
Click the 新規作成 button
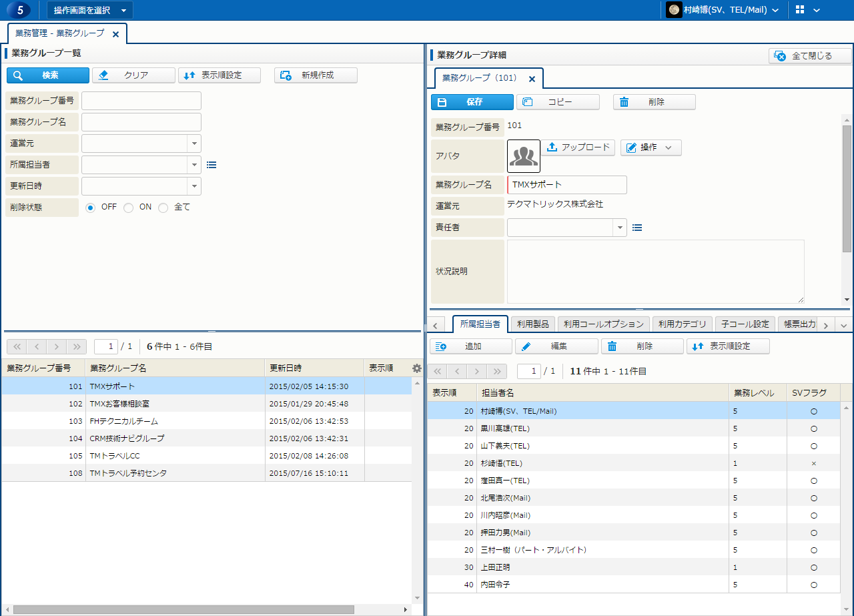point(316,75)
